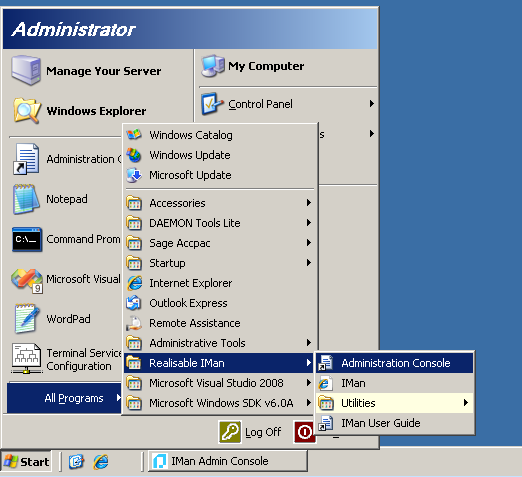Click the Start button
The image size is (522, 477).
coord(26,462)
